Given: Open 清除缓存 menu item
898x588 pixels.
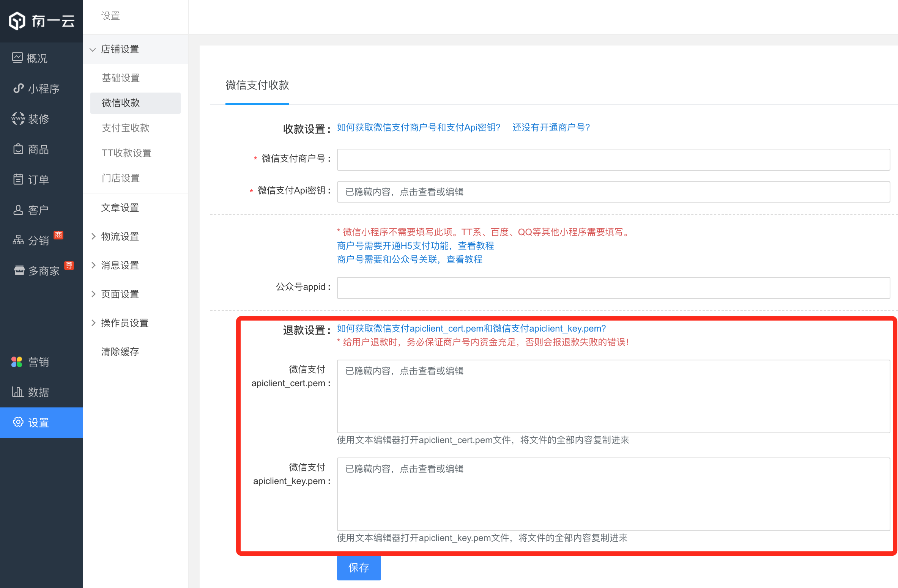Looking at the screenshot, I should (120, 352).
